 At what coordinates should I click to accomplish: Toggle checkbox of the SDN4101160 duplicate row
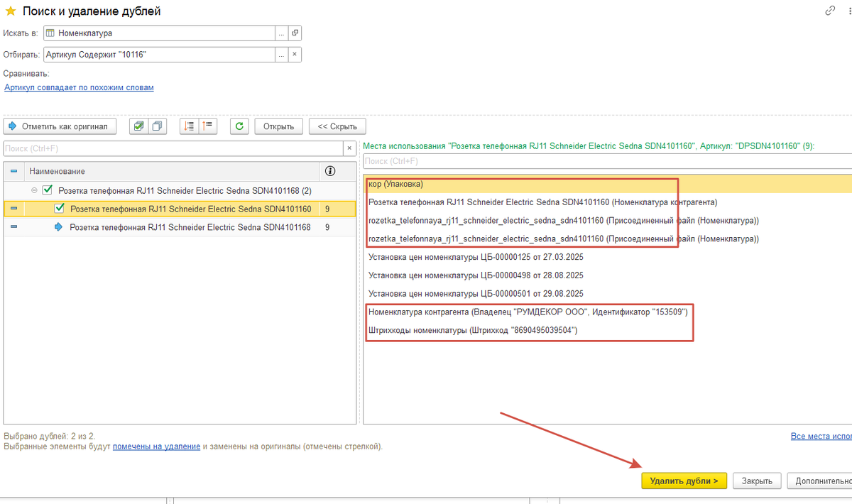[60, 209]
